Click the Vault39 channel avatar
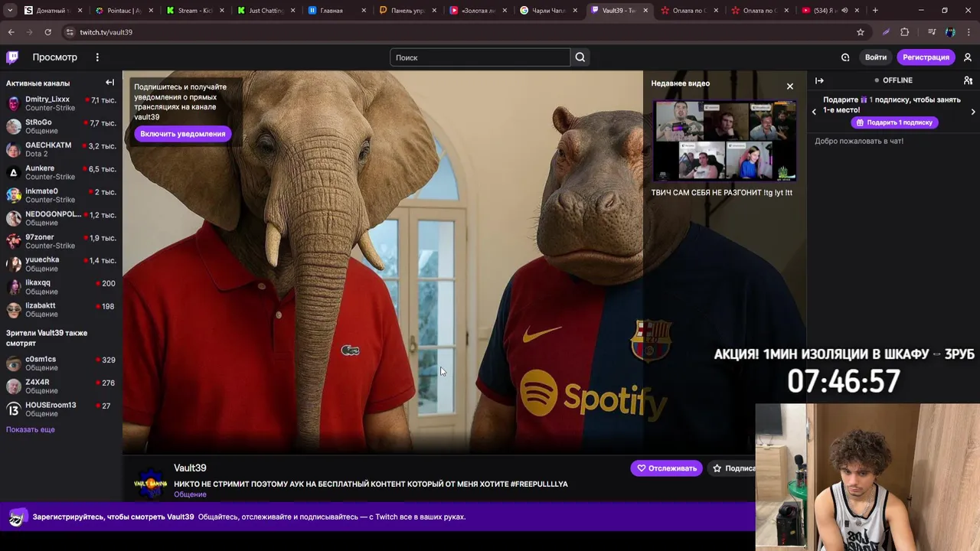This screenshot has height=551, width=980. coord(150,483)
